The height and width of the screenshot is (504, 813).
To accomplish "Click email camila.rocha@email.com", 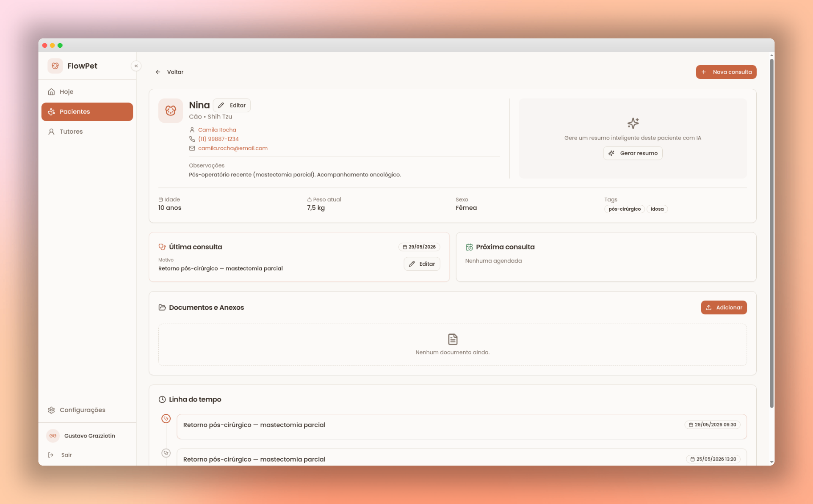I will [x=233, y=148].
